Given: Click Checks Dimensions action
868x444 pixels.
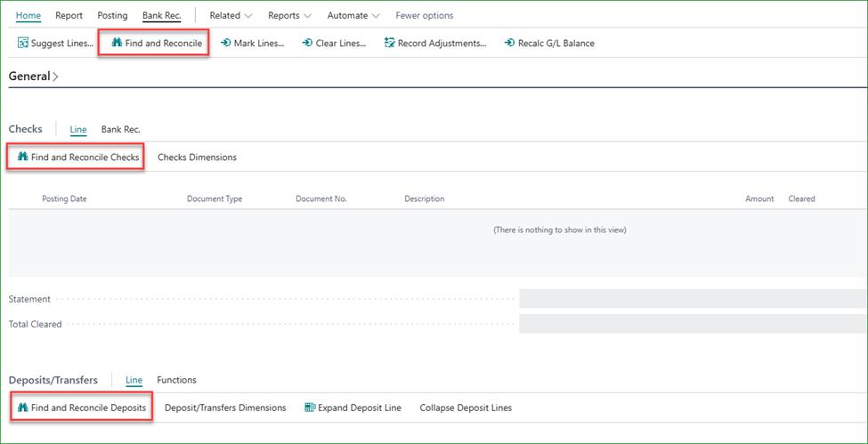Looking at the screenshot, I should click(x=197, y=157).
